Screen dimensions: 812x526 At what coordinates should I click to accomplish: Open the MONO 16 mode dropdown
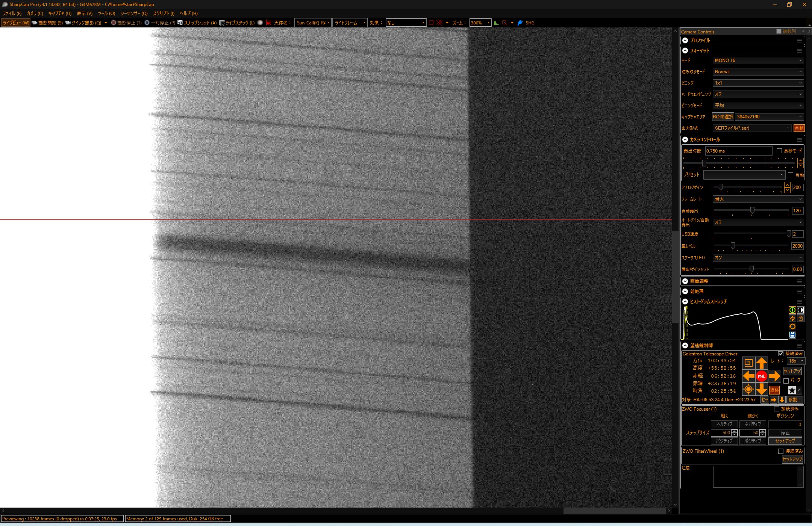click(x=757, y=60)
